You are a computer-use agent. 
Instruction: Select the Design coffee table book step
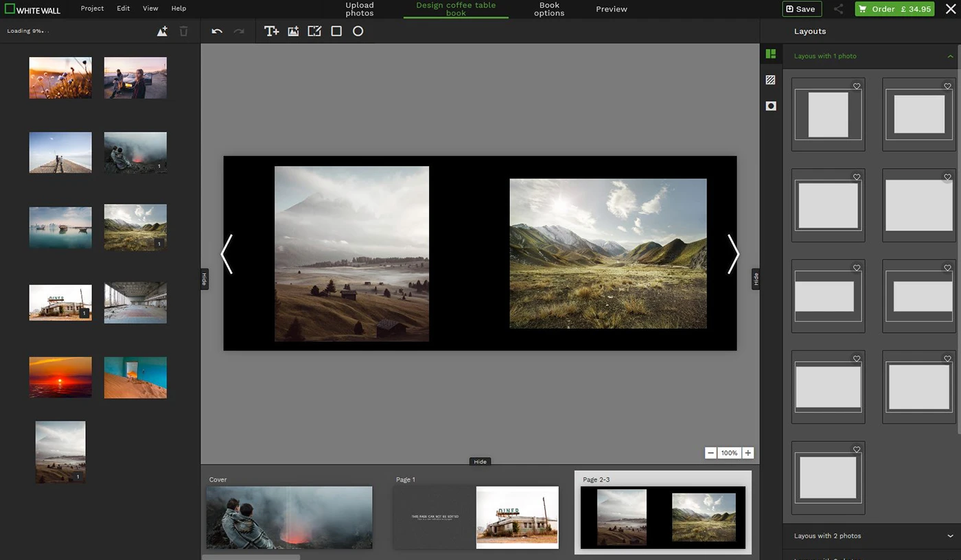click(456, 9)
